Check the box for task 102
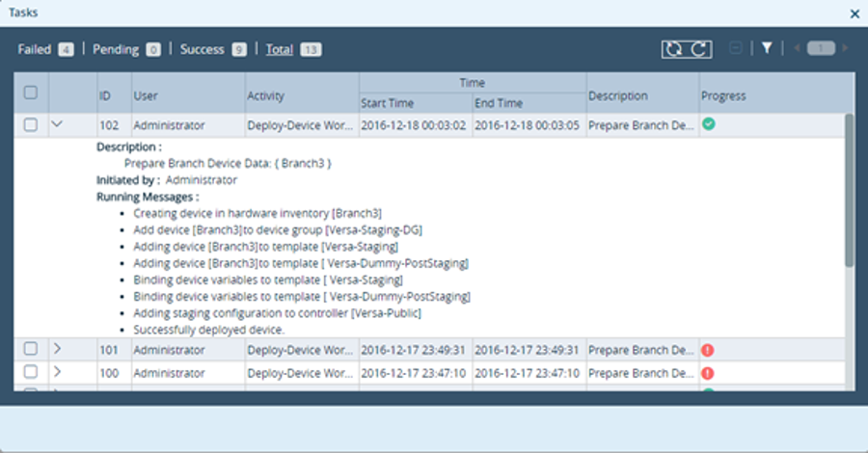 [31, 124]
